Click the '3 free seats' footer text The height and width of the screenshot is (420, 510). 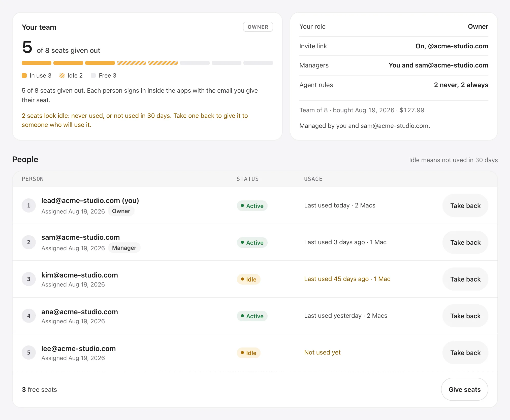39,390
